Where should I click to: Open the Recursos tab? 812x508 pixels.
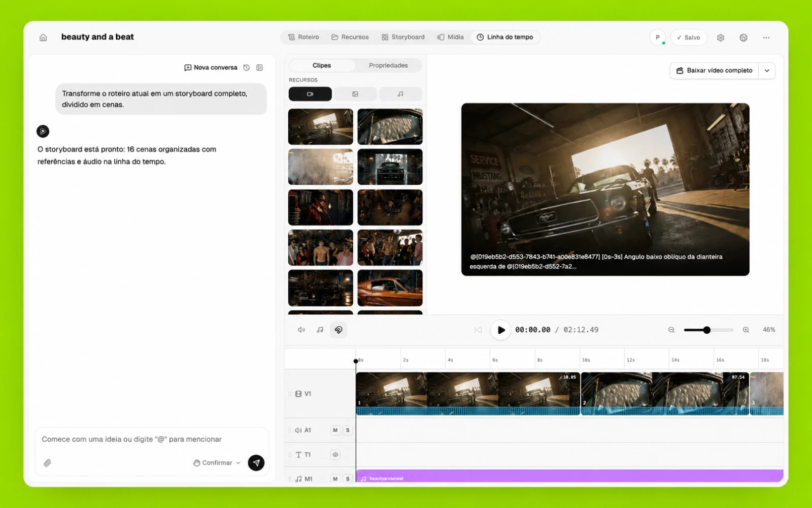click(x=350, y=37)
